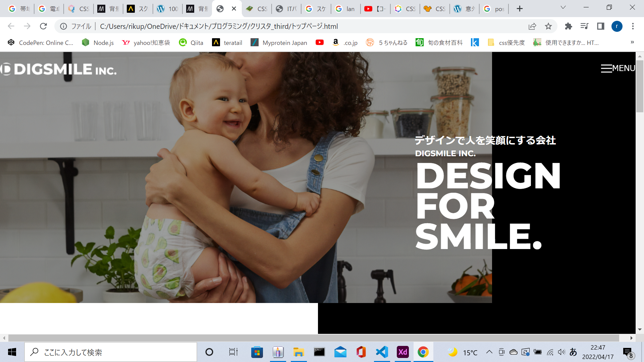Toggle Japanese IME input mode indicator
The width and height of the screenshot is (644, 362).
coord(573,352)
